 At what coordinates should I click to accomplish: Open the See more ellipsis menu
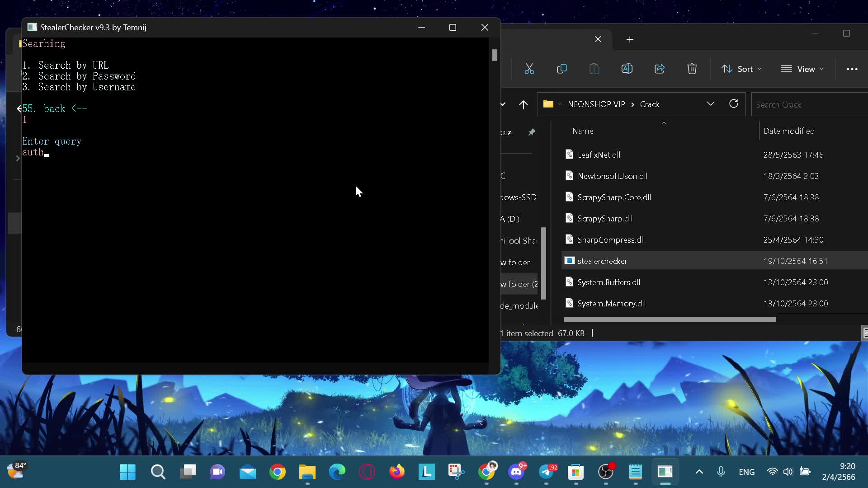click(852, 69)
